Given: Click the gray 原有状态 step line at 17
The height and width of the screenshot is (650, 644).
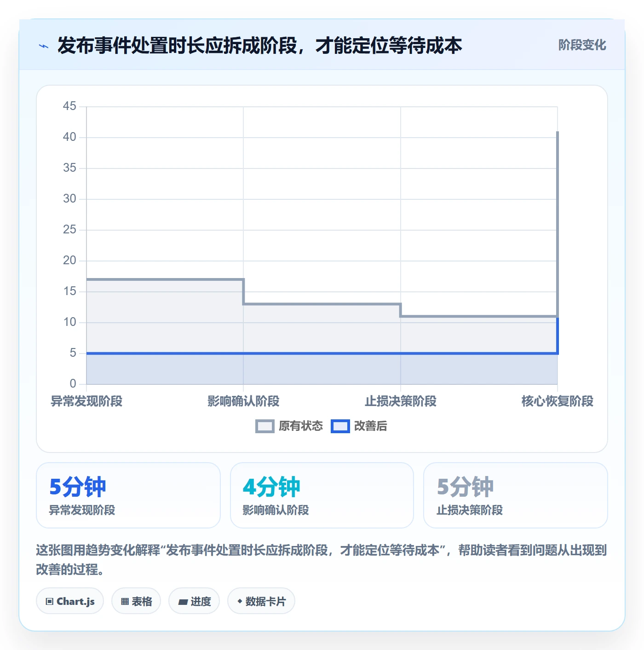Looking at the screenshot, I should click(165, 279).
